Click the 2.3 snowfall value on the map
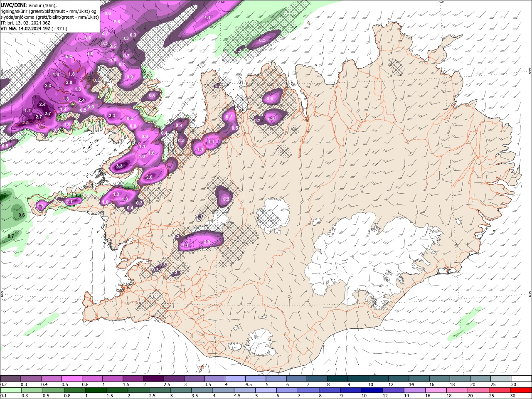Screen dimensions: 532x399 [111, 116]
